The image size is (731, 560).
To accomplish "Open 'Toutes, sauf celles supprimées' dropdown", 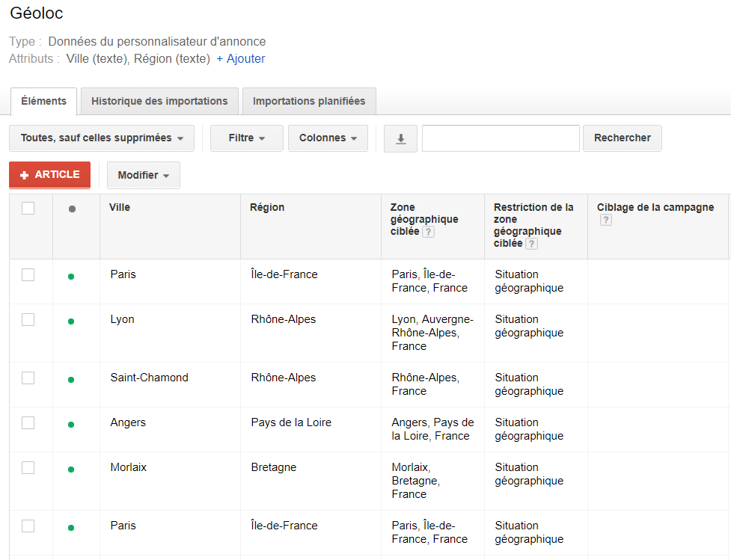I will 102,138.
